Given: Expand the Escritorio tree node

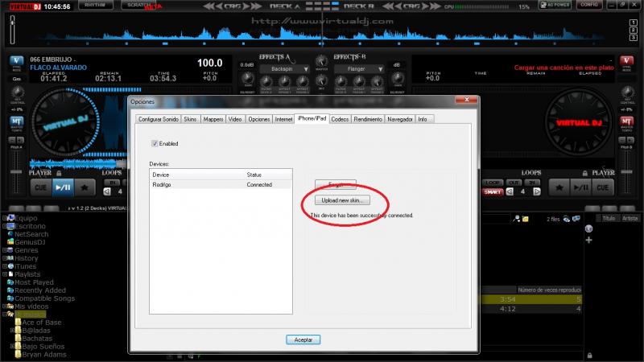Looking at the screenshot, I should (x=5, y=226).
